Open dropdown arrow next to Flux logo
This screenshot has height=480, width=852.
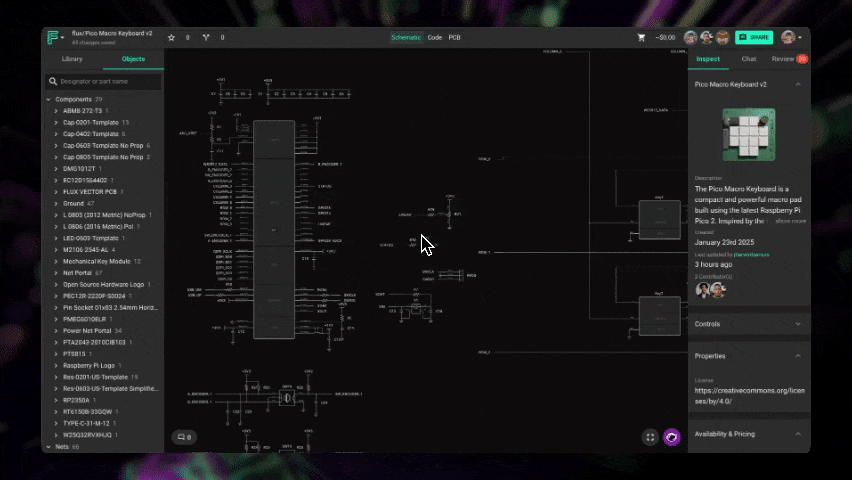pos(62,38)
